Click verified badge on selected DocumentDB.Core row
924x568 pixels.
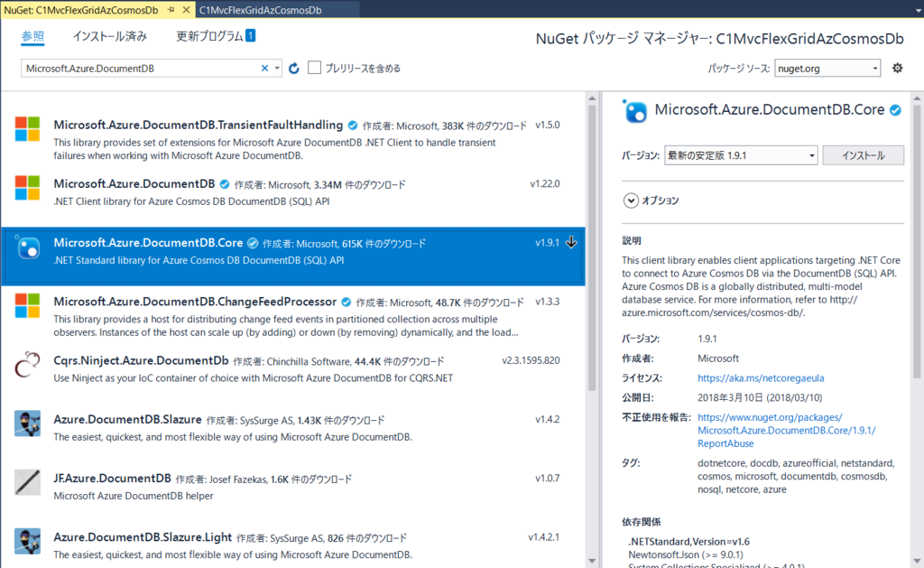click(253, 243)
